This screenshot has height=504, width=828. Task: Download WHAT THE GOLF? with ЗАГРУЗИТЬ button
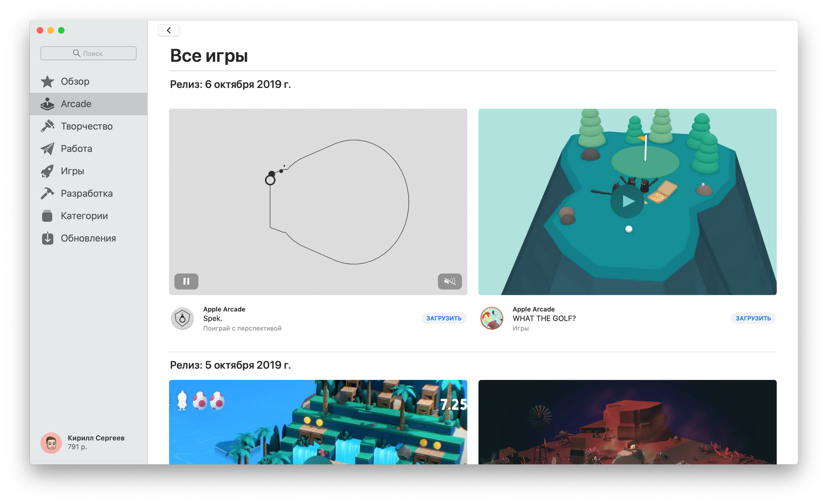point(753,318)
